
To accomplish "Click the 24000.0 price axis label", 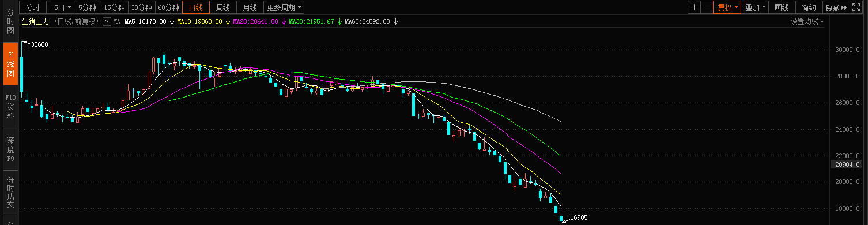I will click(847, 129).
